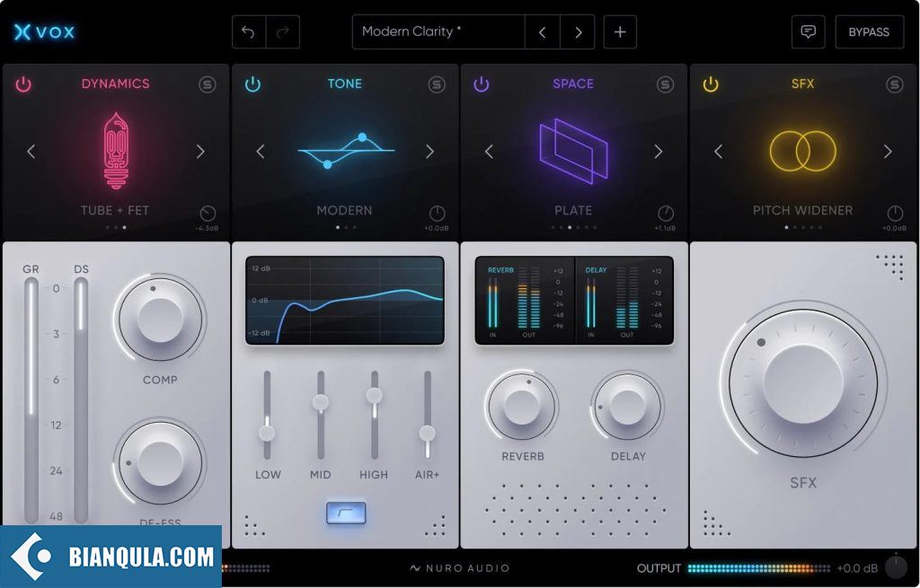Image resolution: width=920 pixels, height=588 pixels.
Task: Click the EQ curve display
Action: click(x=345, y=300)
